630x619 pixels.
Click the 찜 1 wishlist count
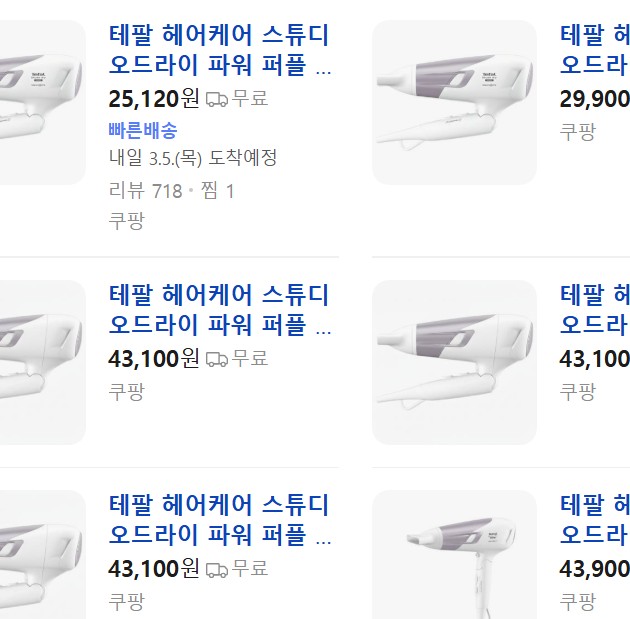pos(217,190)
